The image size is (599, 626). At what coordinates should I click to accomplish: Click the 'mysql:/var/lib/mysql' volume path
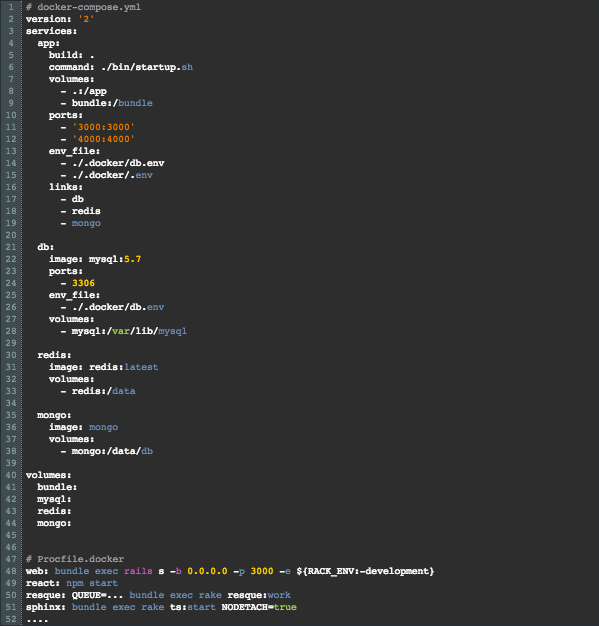pyautogui.click(x=129, y=331)
